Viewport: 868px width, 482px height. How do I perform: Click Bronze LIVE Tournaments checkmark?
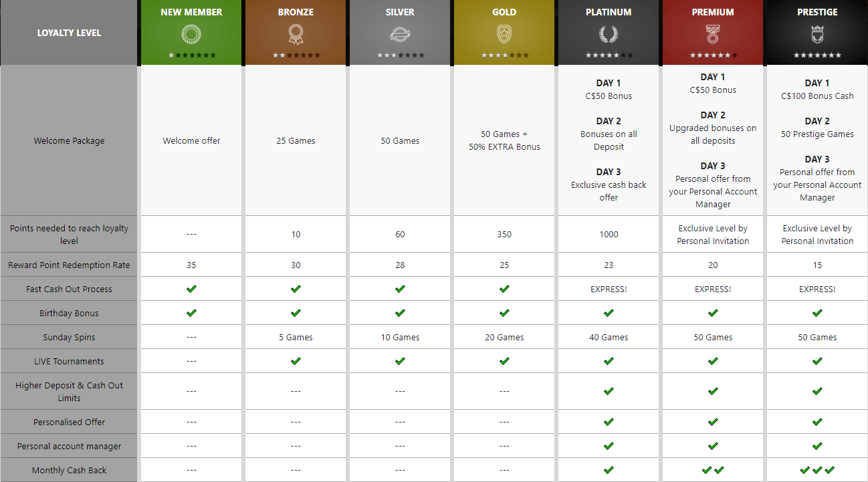[296, 361]
